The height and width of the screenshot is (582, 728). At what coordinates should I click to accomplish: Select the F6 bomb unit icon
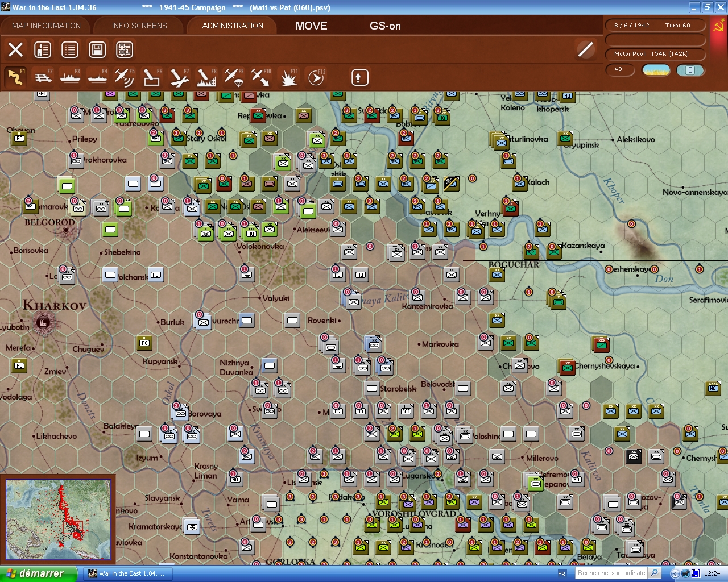click(x=152, y=77)
